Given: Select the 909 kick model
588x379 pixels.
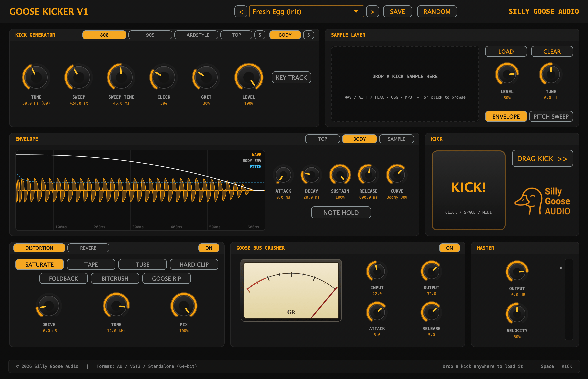Looking at the screenshot, I should 150,35.
